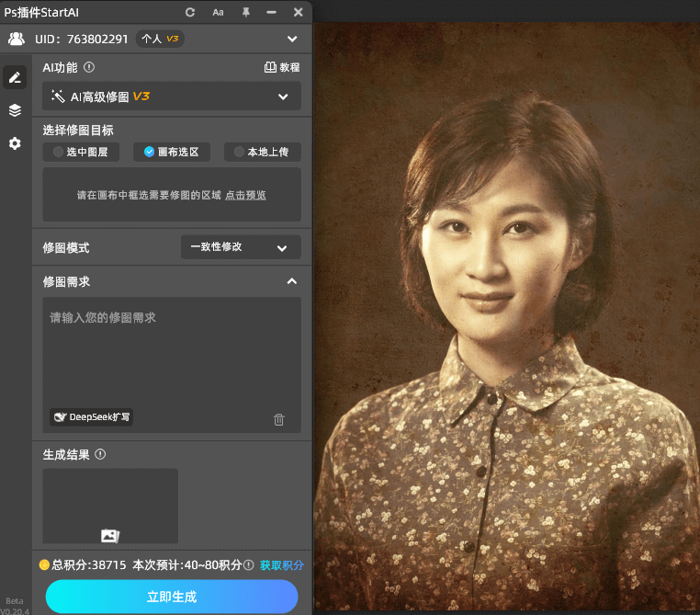Image resolution: width=700 pixels, height=615 pixels.
Task: Open the 一致性修改 mode dropdown
Action: 241,247
